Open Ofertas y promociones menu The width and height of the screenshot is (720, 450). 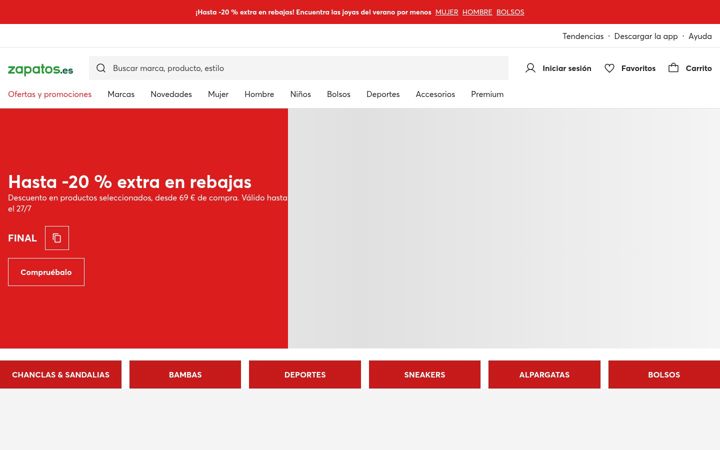tap(50, 94)
